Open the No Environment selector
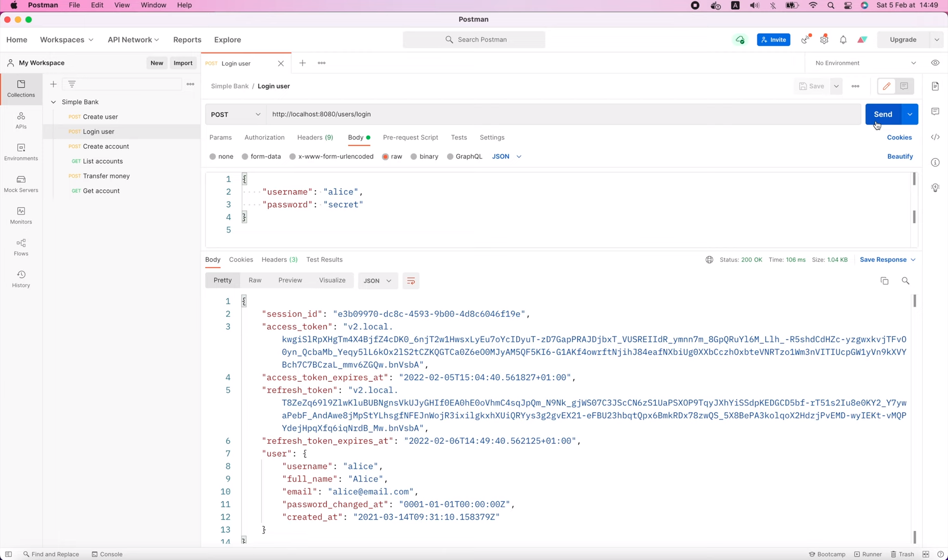The image size is (948, 560). [x=865, y=63]
